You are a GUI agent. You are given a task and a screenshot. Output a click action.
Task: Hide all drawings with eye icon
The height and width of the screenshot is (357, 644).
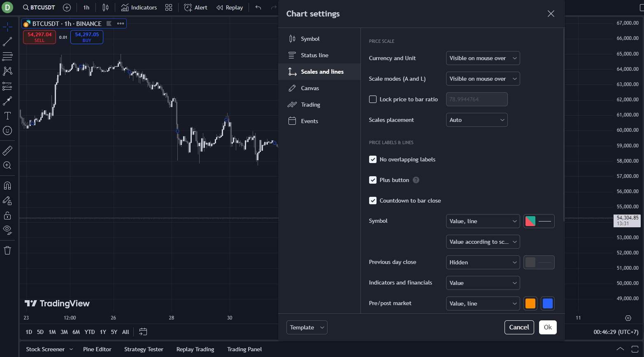point(7,229)
